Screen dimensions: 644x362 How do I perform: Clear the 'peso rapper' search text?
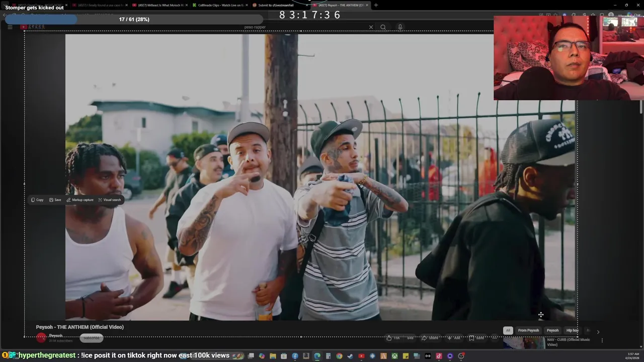tap(371, 27)
